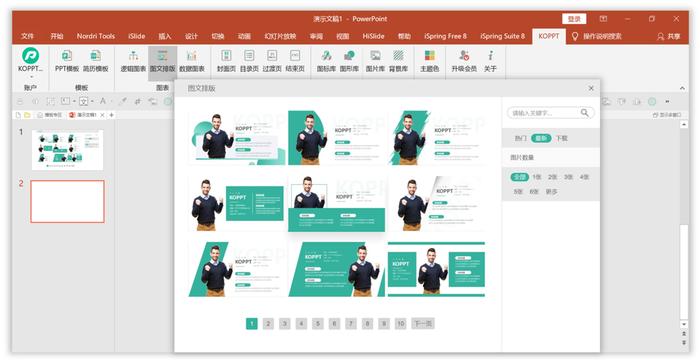Select the 逻辑图表 logic chart icon
Viewport: 700px width, 363px height.
pyautogui.click(x=133, y=61)
